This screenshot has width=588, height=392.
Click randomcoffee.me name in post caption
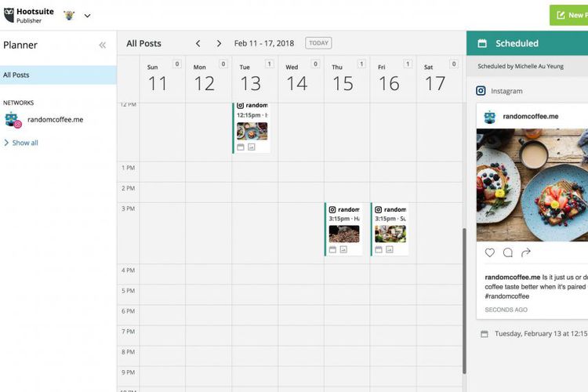[513, 278]
